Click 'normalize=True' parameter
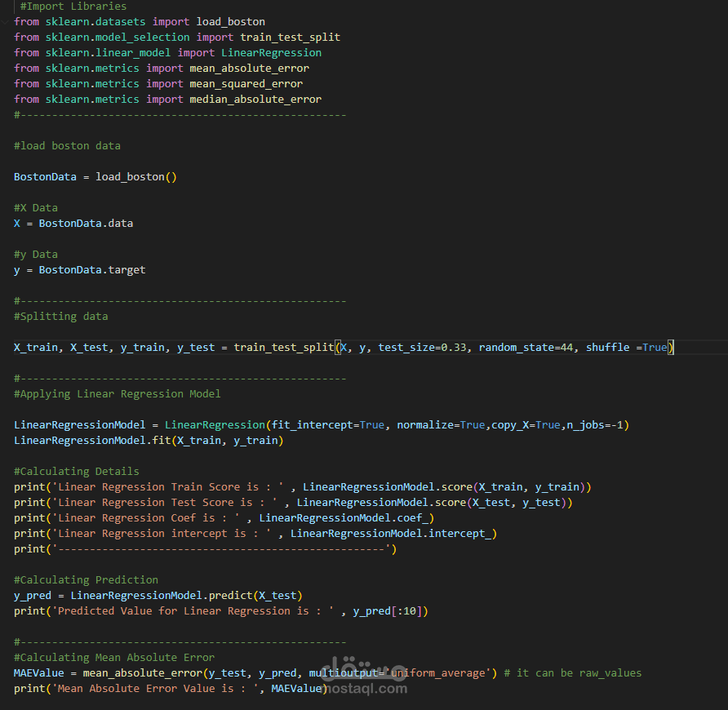Viewport: 728px width, 710px height. click(x=441, y=425)
